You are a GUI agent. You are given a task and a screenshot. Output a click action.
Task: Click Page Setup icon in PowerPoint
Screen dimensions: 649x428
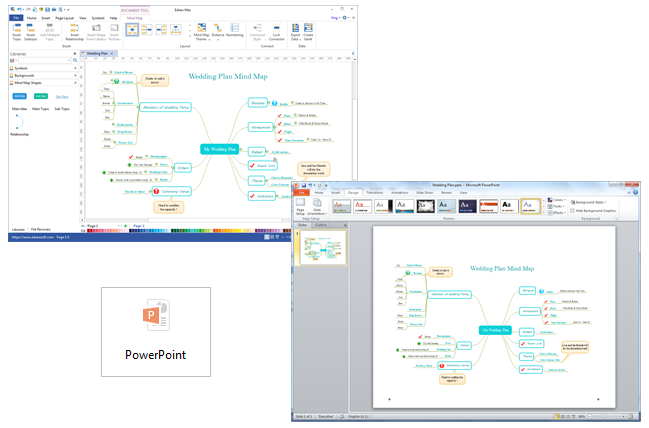point(300,205)
